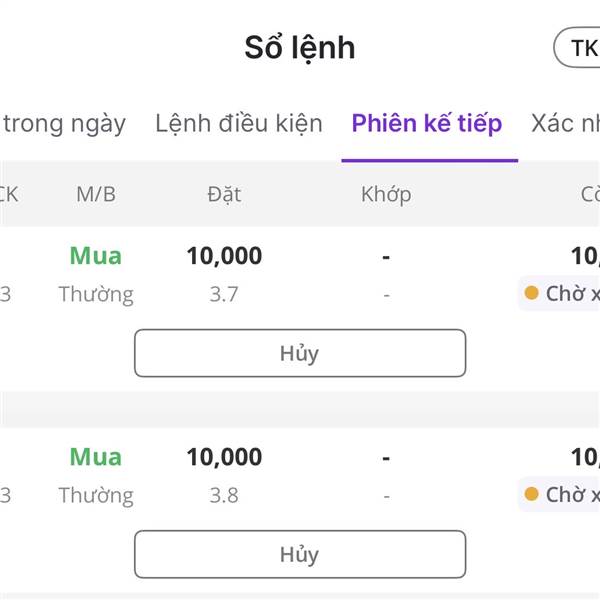The image size is (600, 600).
Task: Select the green Mua label of the 3.8 order
Action: 96,457
